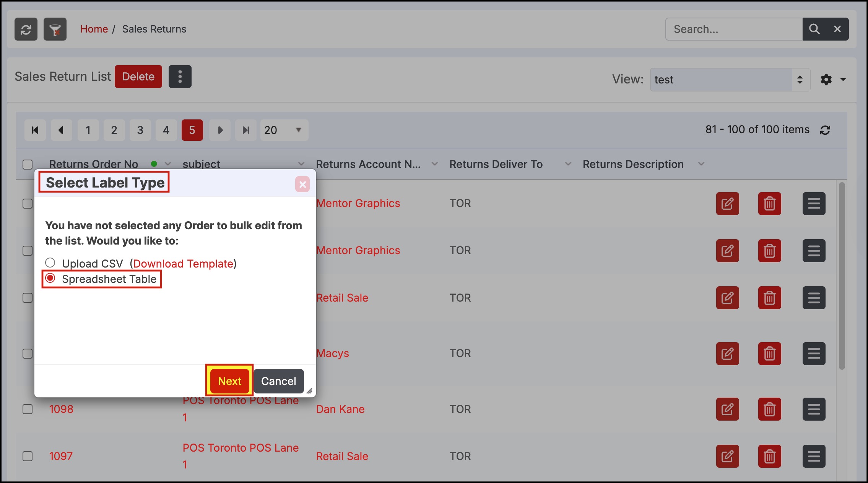Click edit icon for Macys row

tap(727, 353)
